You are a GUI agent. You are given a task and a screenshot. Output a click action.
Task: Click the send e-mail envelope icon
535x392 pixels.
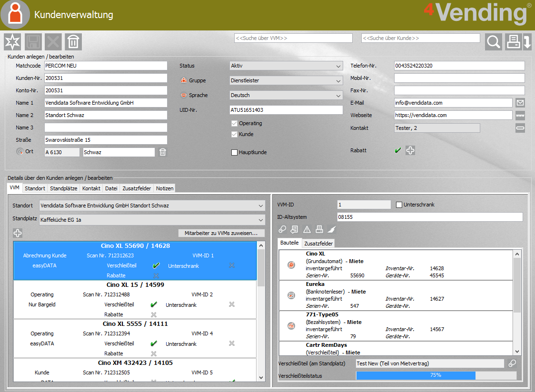point(520,103)
